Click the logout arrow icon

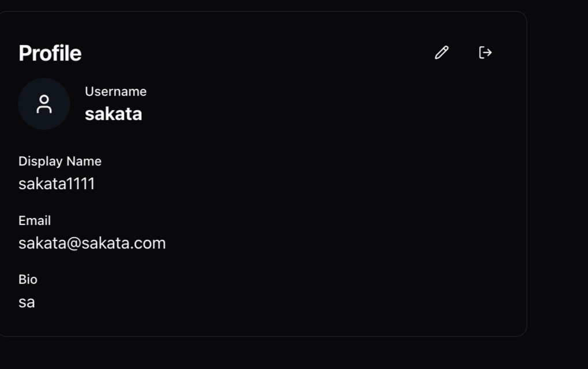click(x=485, y=52)
